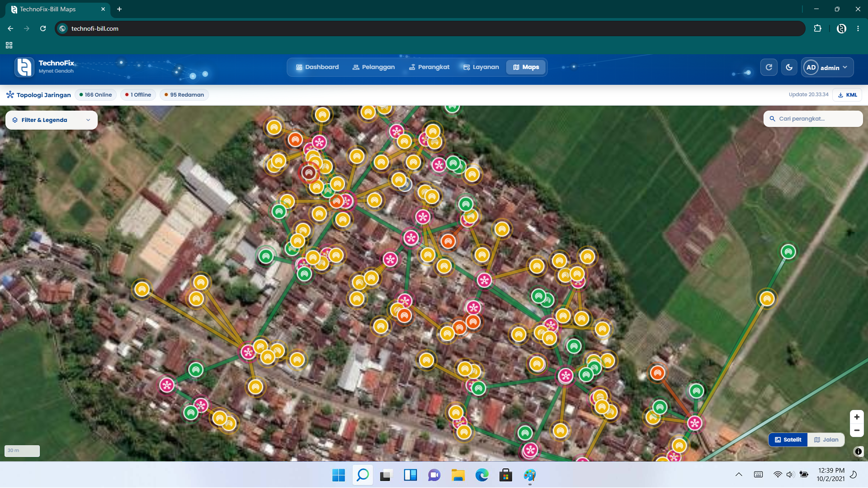Open the bookmarks apps grid icon
This screenshot has height=488, width=868.
point(9,45)
